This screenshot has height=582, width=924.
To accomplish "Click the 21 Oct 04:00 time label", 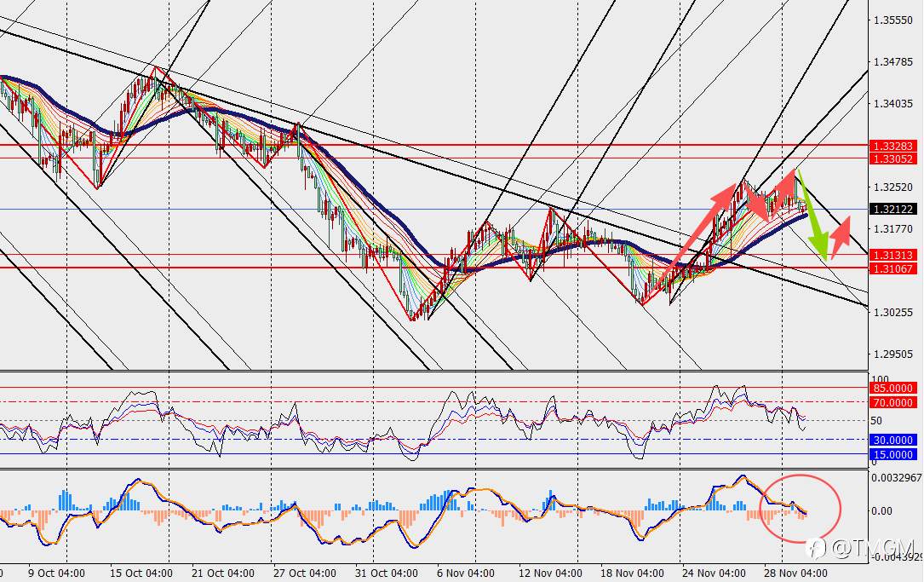I will [x=223, y=573].
